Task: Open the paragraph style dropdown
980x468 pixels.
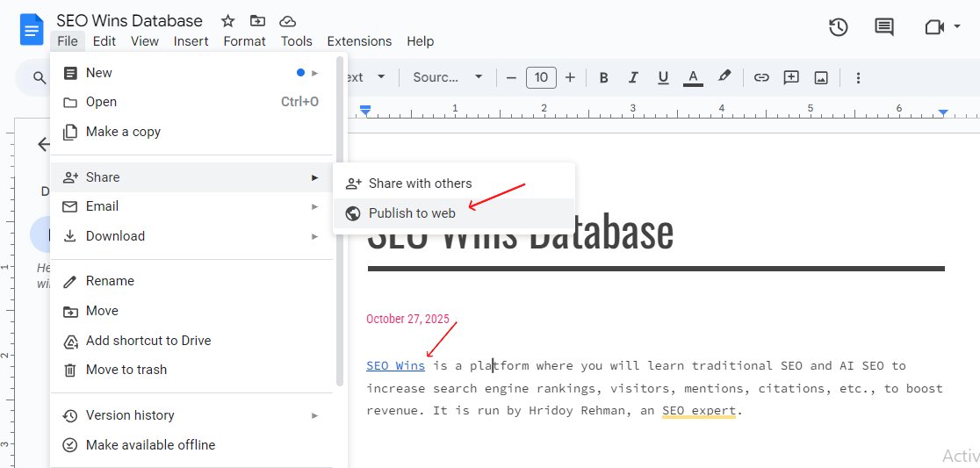Action: tap(365, 77)
